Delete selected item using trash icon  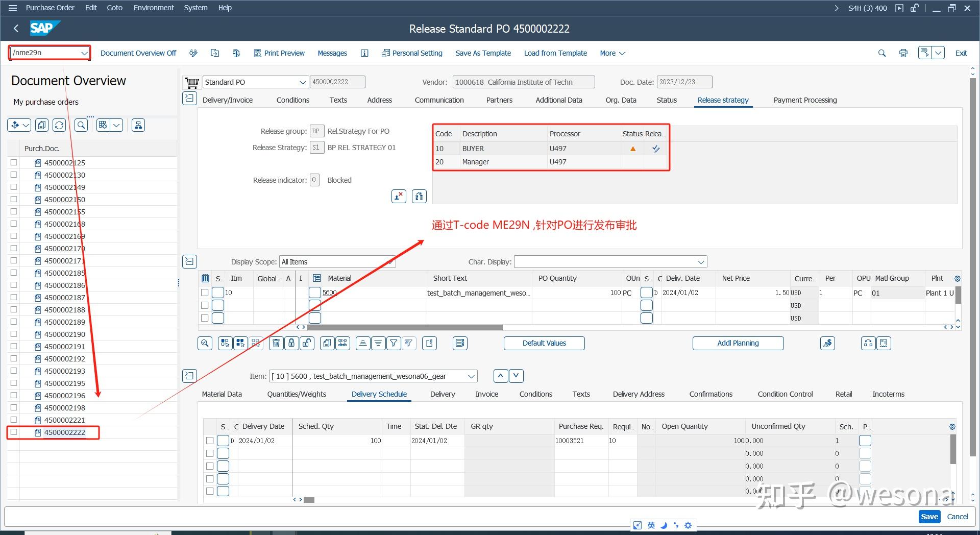coord(276,343)
